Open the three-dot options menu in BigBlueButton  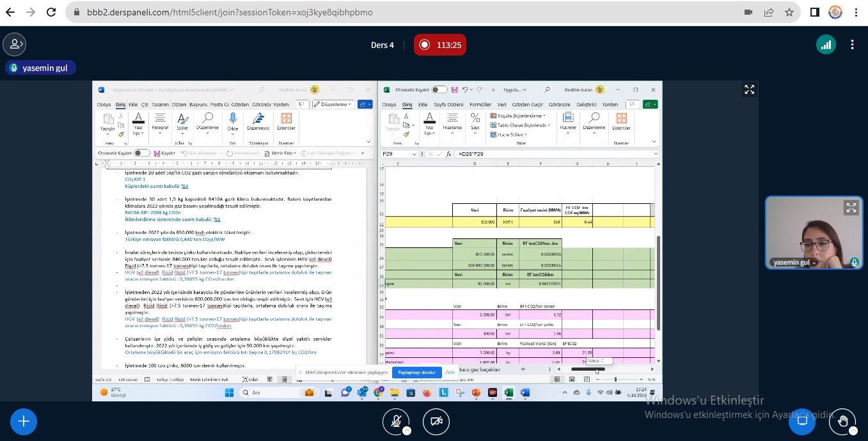[x=852, y=45]
